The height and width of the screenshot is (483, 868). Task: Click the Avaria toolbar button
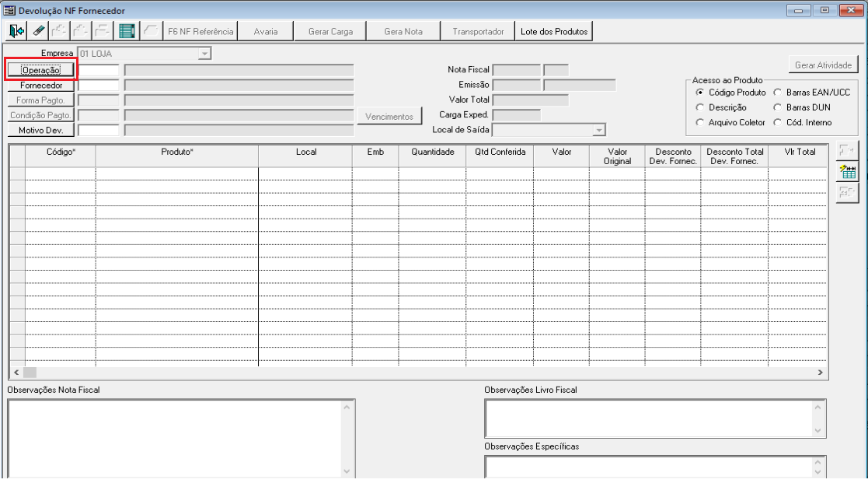(x=266, y=32)
